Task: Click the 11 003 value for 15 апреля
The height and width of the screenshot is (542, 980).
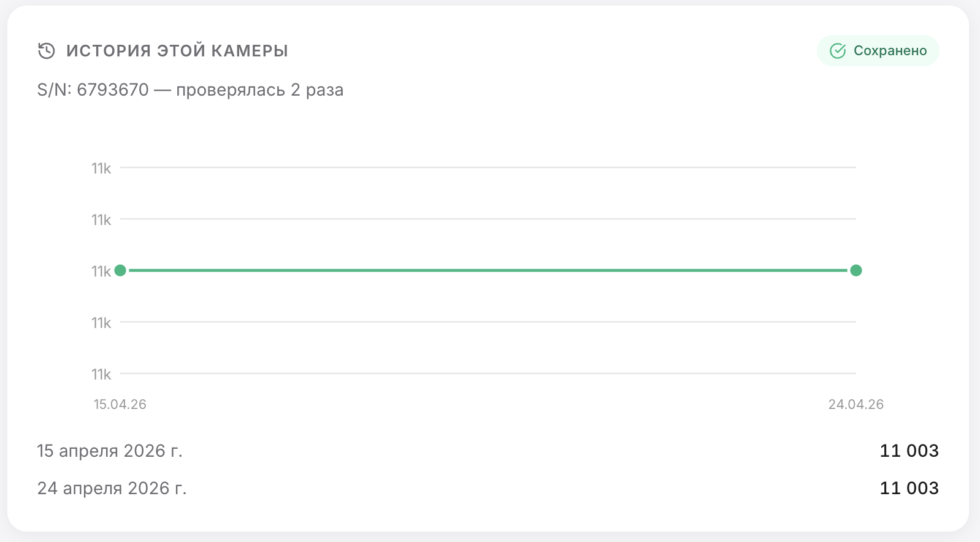Action: tap(909, 451)
